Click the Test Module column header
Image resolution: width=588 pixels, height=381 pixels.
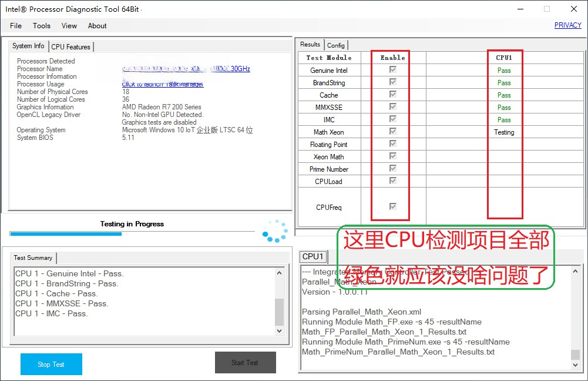pos(330,58)
